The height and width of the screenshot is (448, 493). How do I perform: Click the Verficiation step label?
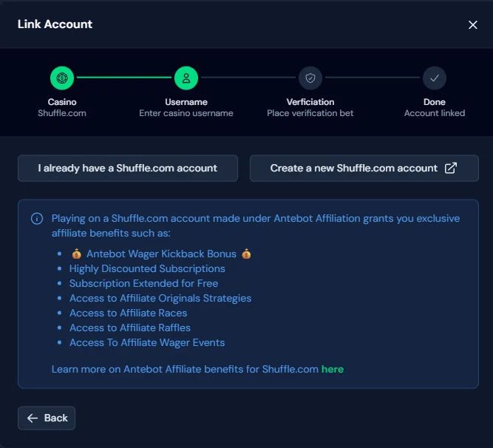(x=310, y=102)
